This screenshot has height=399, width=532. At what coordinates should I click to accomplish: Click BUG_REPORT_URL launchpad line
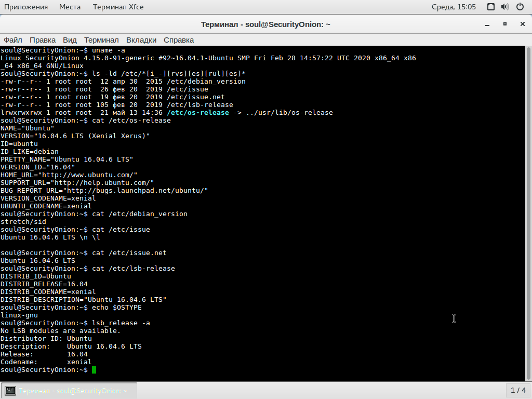(104, 191)
